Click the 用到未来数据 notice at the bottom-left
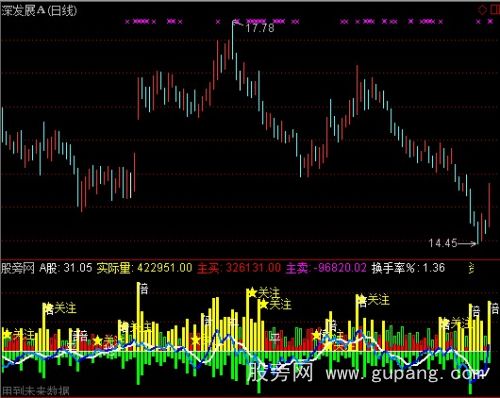 [x=35, y=391]
